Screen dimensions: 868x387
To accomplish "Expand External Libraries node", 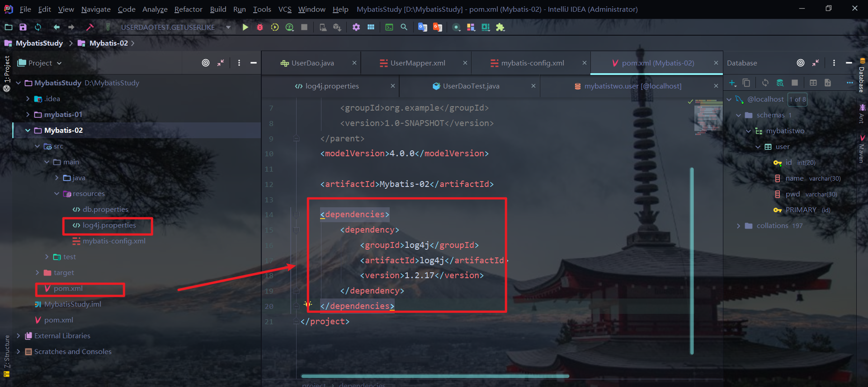I will (x=19, y=336).
